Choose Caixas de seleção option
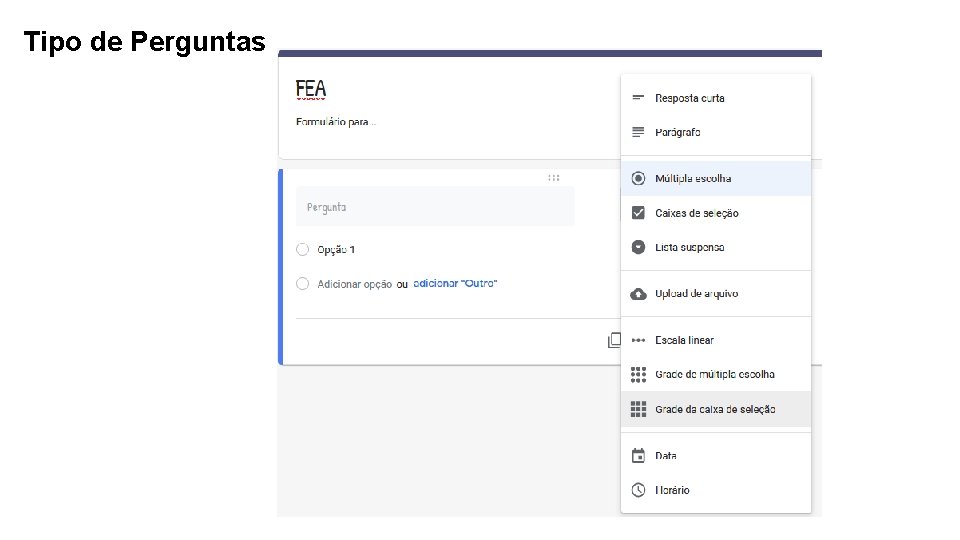Viewport: 960px width, 540px height. [x=716, y=213]
